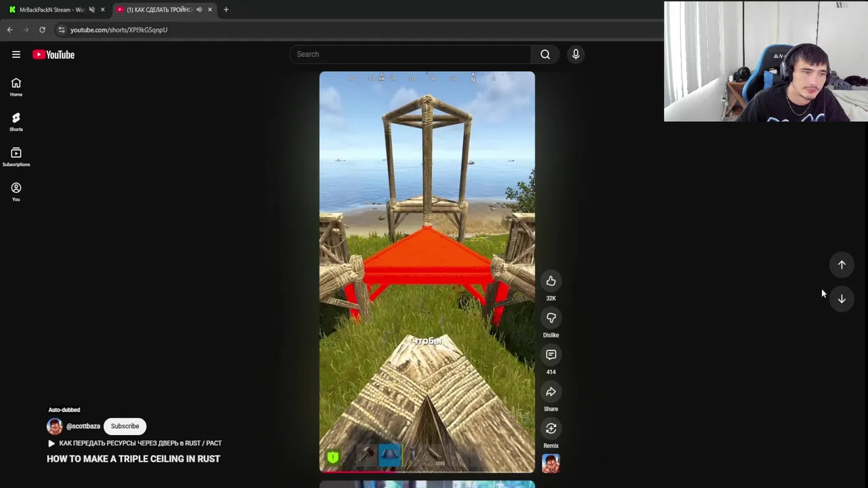Go to the previous Short
The width and height of the screenshot is (868, 488).
[842, 265]
